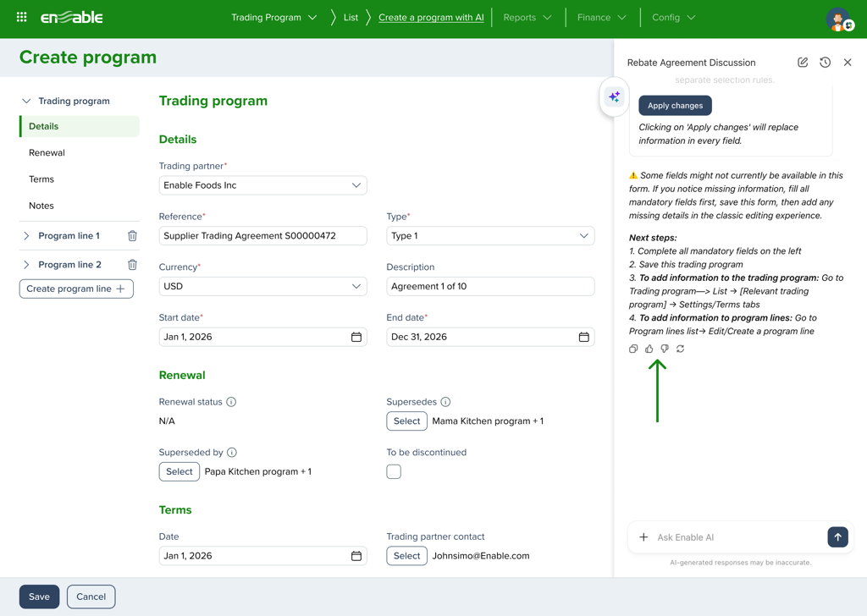Copy the AI response

tap(633, 349)
